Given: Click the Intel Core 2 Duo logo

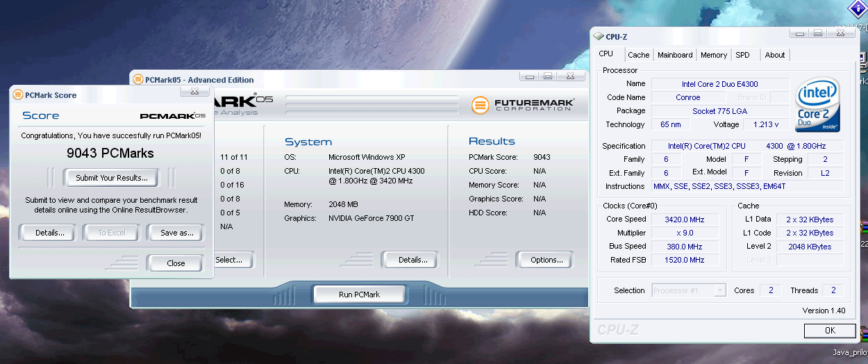Looking at the screenshot, I should coord(819,105).
